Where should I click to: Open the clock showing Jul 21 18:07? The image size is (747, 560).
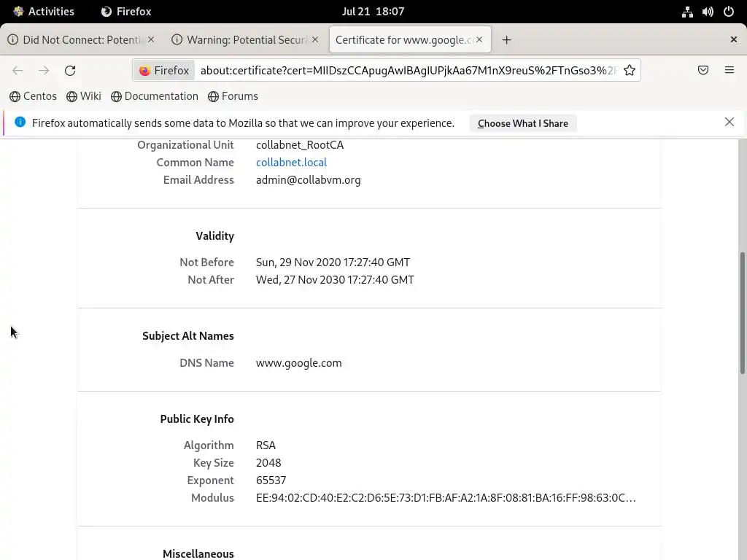coord(373,12)
